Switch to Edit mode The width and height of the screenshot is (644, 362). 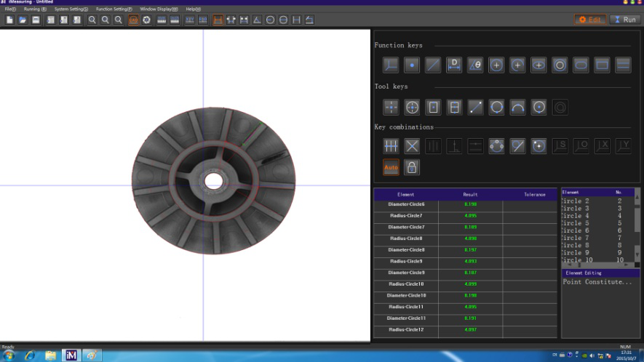click(590, 20)
